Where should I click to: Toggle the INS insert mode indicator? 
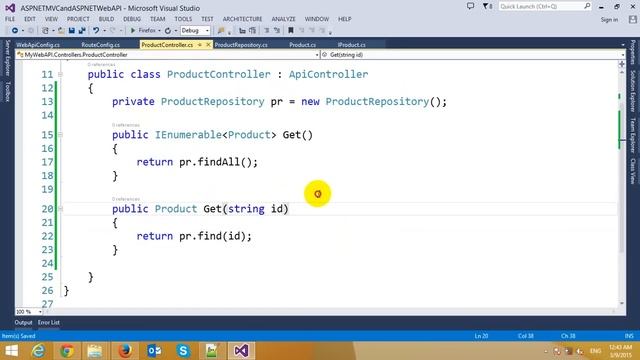click(629, 336)
